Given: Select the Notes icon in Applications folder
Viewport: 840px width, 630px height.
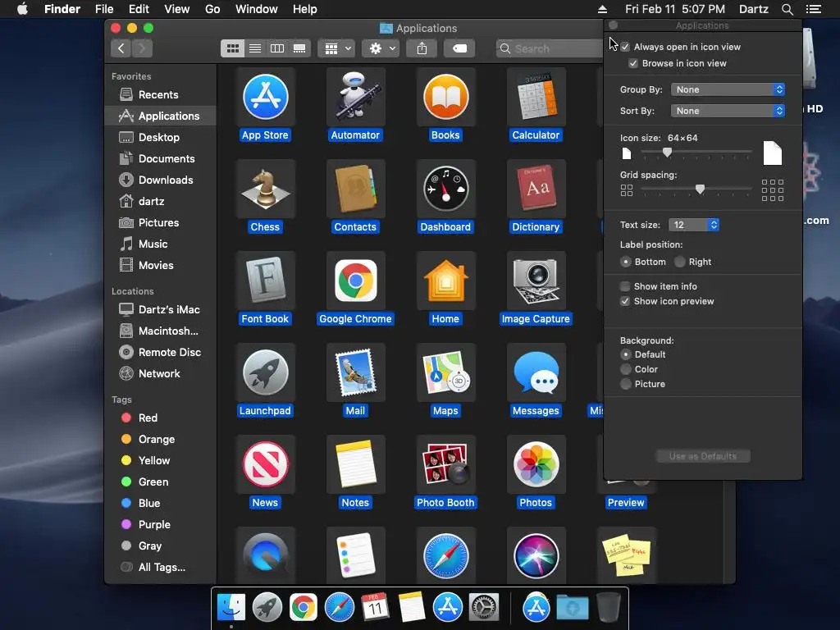Looking at the screenshot, I should pyautogui.click(x=356, y=464).
